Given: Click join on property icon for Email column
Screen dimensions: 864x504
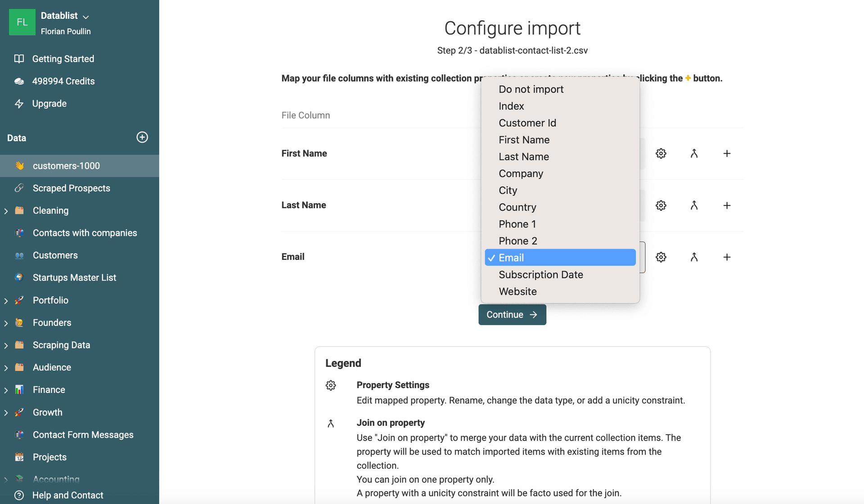Looking at the screenshot, I should tap(694, 257).
